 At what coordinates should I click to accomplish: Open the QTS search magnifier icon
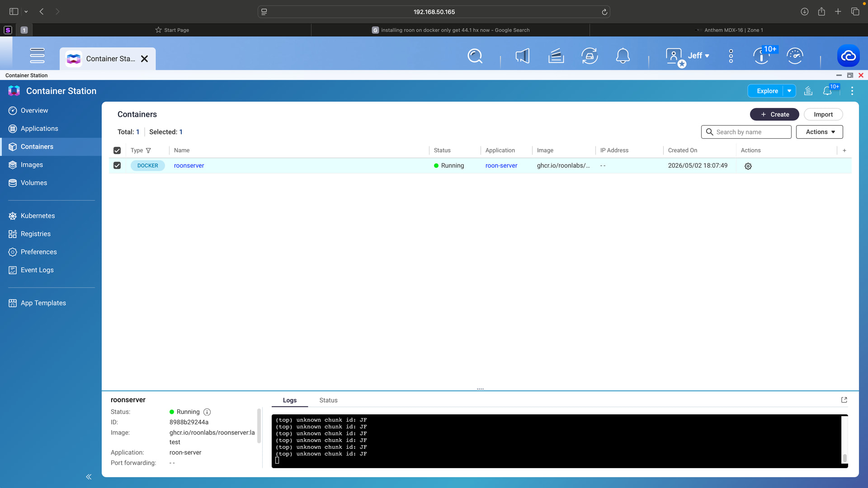tap(475, 56)
